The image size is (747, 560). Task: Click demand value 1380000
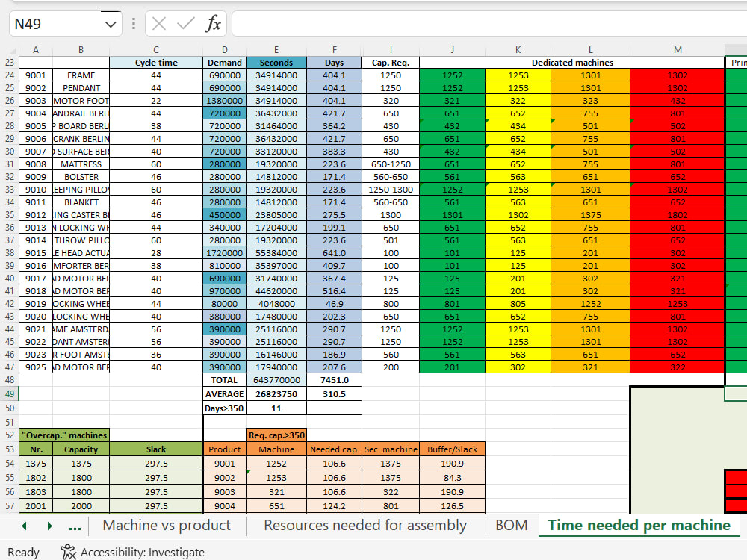coord(224,101)
